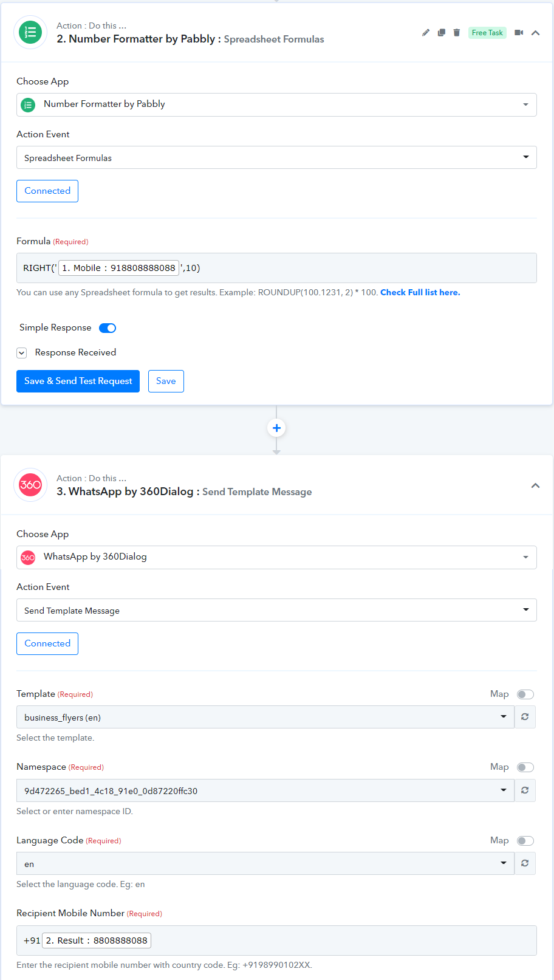
Task: Click the small Number Formatter icon in Choose App
Action: [28, 105]
